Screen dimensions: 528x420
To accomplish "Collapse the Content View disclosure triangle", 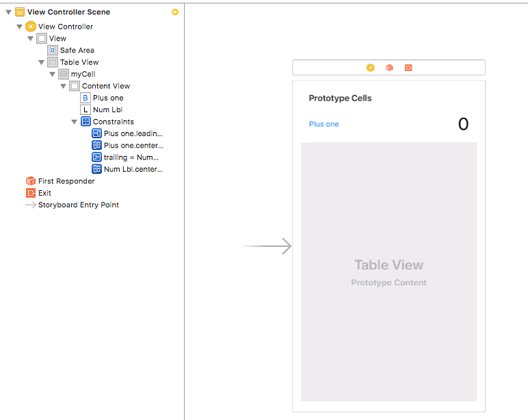I will pos(64,87).
